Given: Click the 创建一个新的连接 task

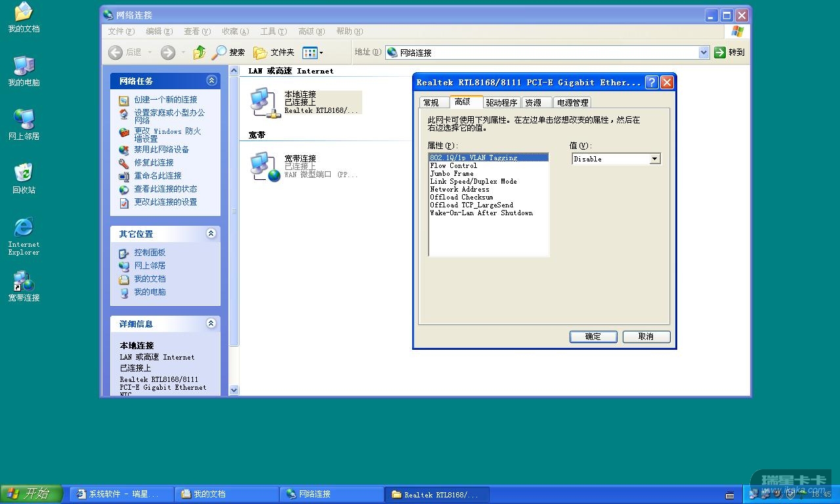Looking at the screenshot, I should pyautogui.click(x=165, y=100).
